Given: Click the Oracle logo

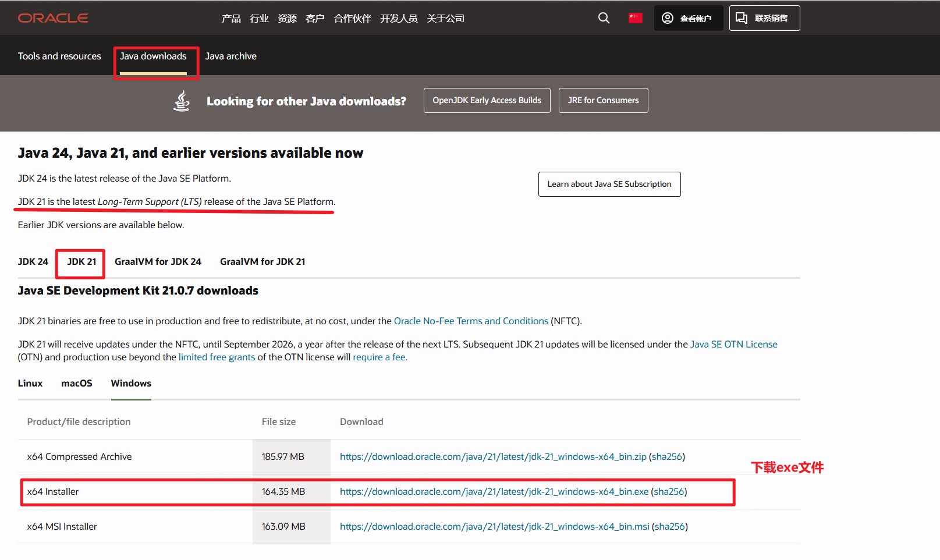Looking at the screenshot, I should tap(53, 18).
